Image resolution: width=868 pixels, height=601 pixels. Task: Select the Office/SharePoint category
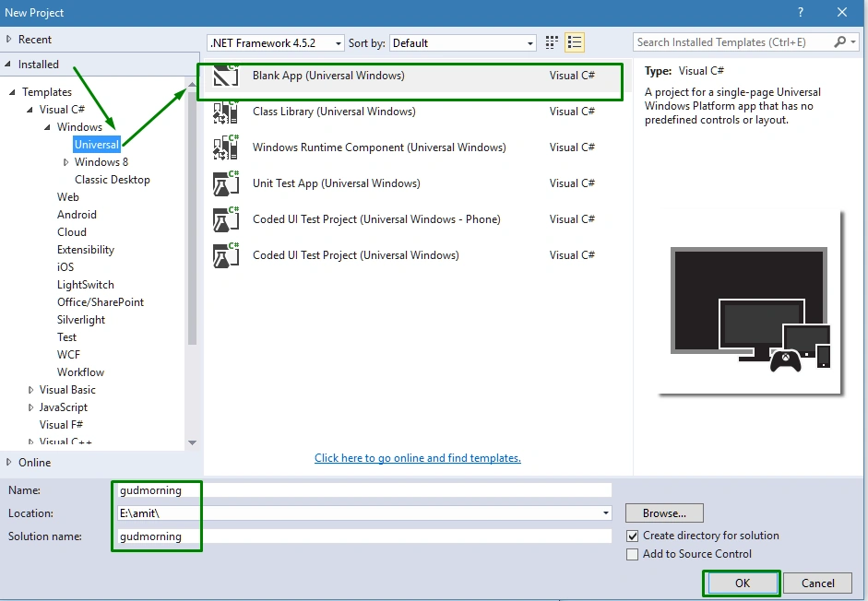click(101, 302)
